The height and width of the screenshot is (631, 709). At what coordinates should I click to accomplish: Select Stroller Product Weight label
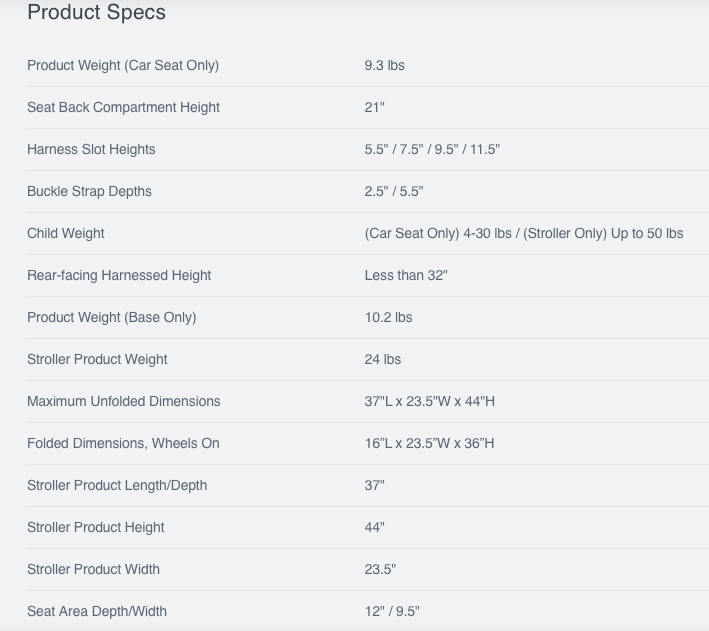97,360
